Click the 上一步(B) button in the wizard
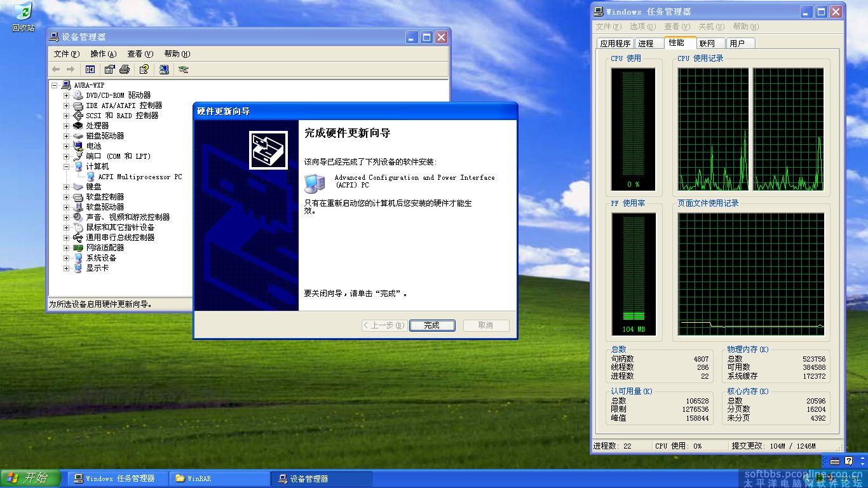 [383, 325]
